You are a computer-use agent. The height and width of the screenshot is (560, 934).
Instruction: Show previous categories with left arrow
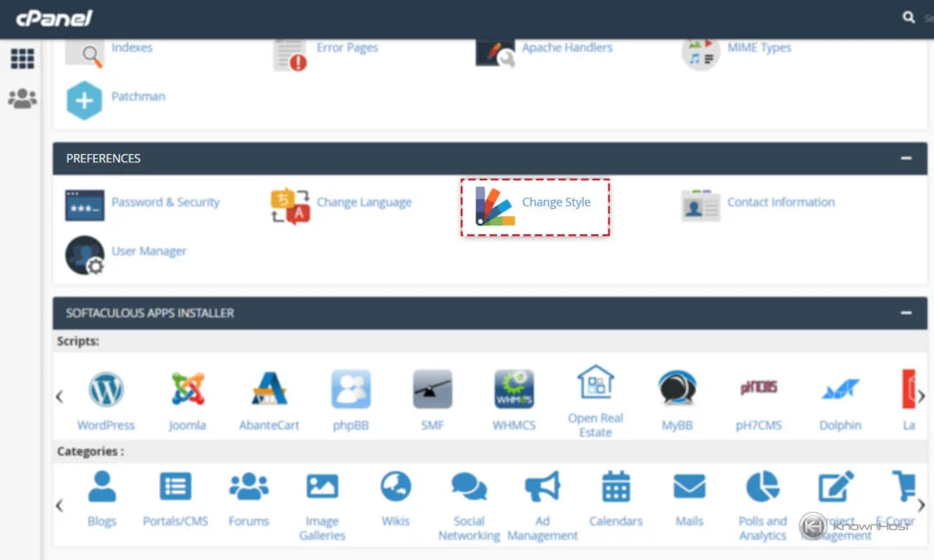(x=59, y=506)
